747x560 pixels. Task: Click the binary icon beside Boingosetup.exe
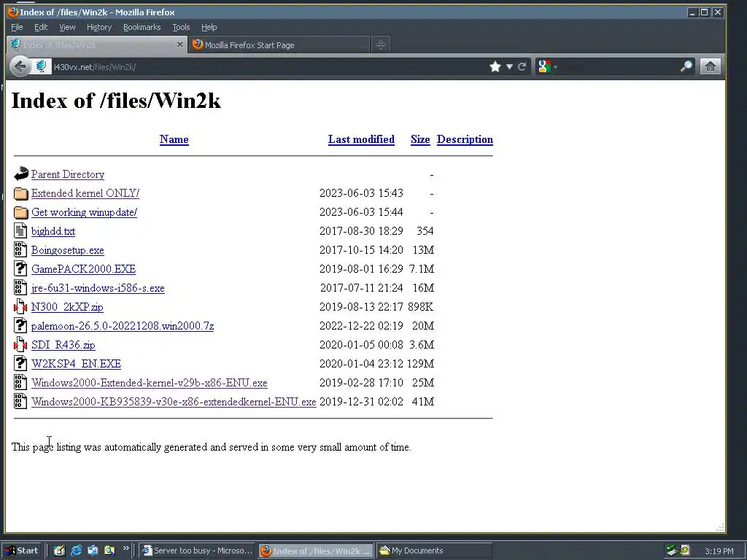click(20, 250)
